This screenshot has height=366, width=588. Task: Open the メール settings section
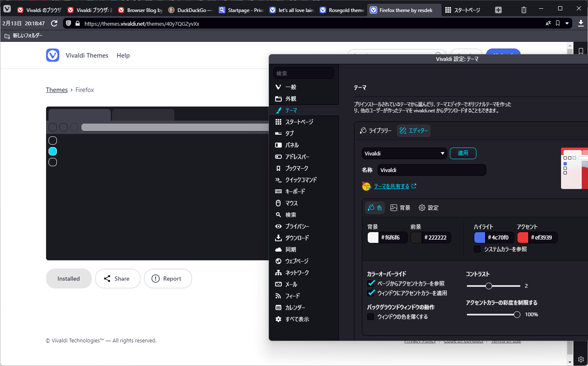[x=304, y=284]
